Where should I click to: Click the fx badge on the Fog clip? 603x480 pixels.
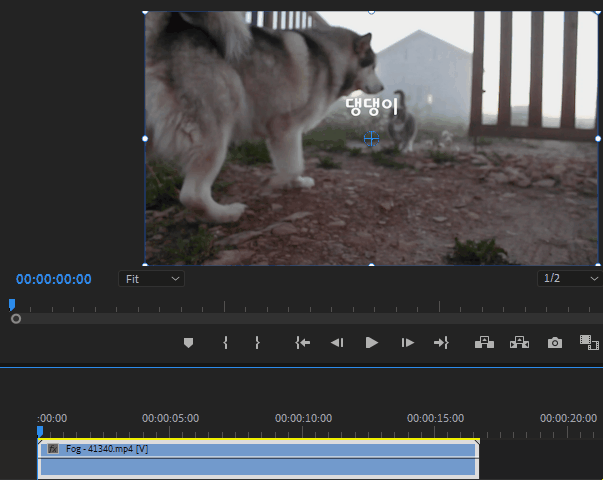click(53, 448)
